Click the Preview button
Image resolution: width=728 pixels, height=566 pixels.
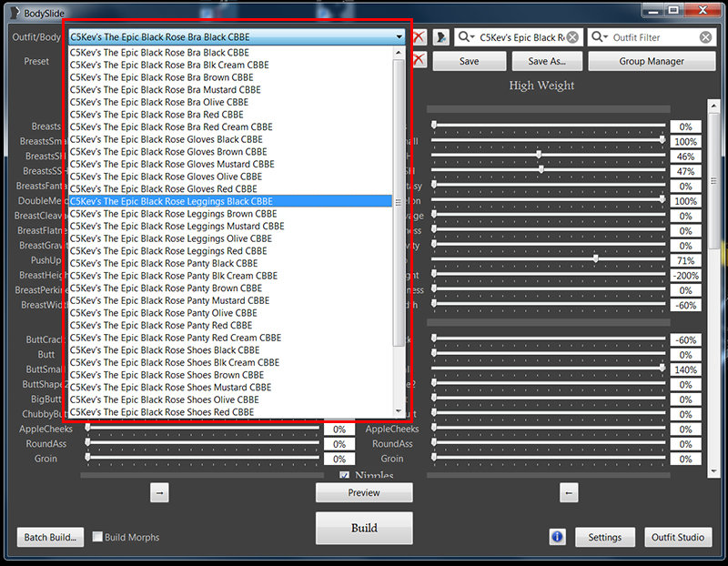364,492
